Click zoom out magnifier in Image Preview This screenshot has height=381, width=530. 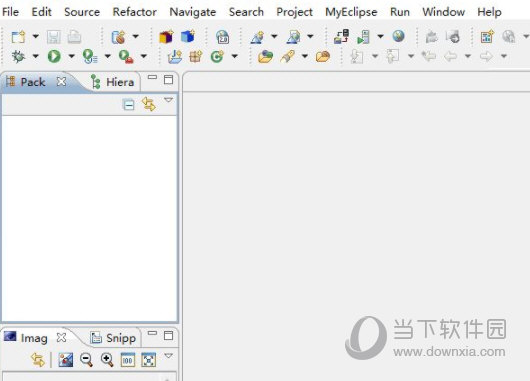(86, 360)
